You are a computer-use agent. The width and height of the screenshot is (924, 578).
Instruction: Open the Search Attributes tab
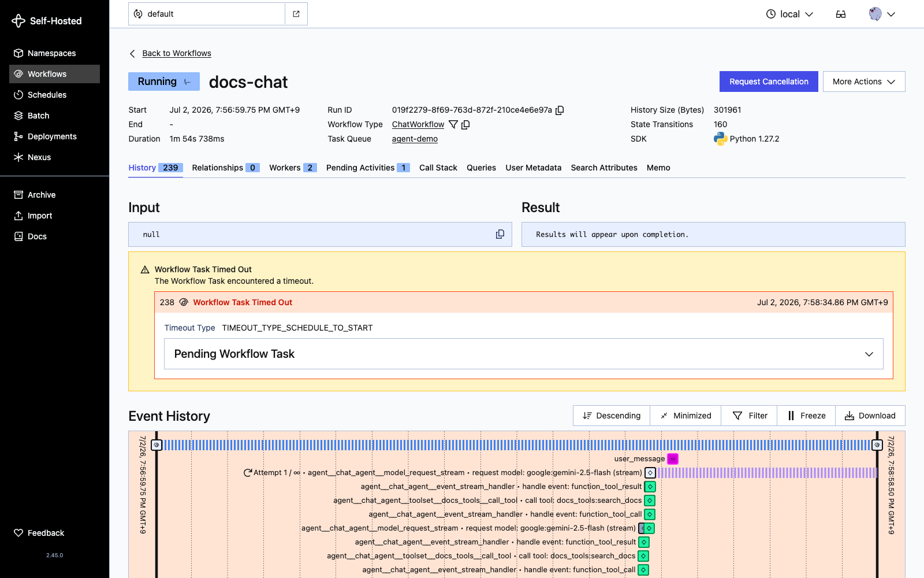pos(604,168)
